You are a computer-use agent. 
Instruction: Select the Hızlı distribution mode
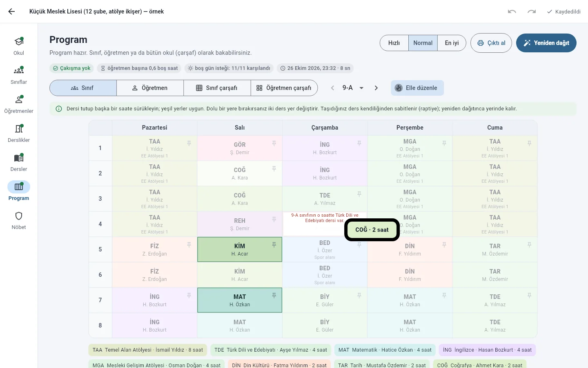click(394, 43)
